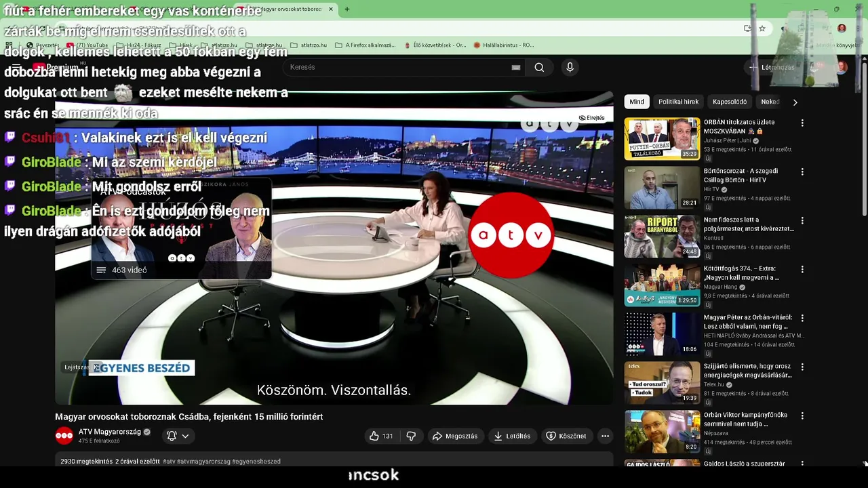Open options for 'Magyar Péter az Orbán-vitáról' video

coord(802,319)
